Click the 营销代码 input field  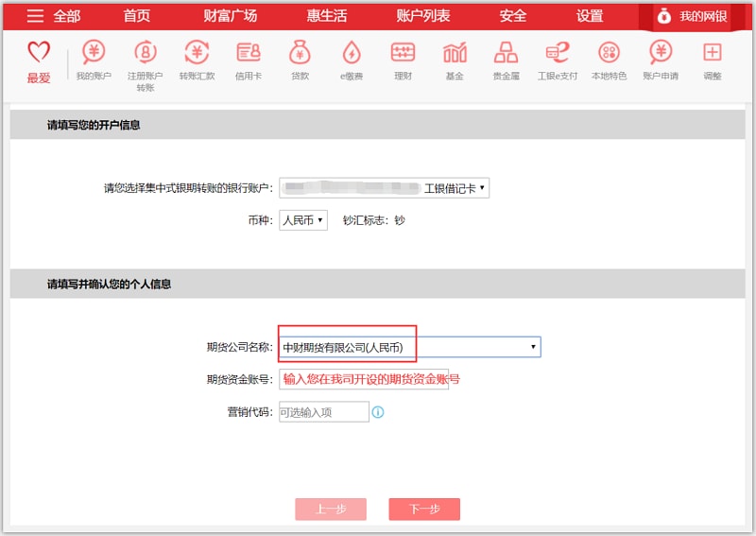coord(323,412)
